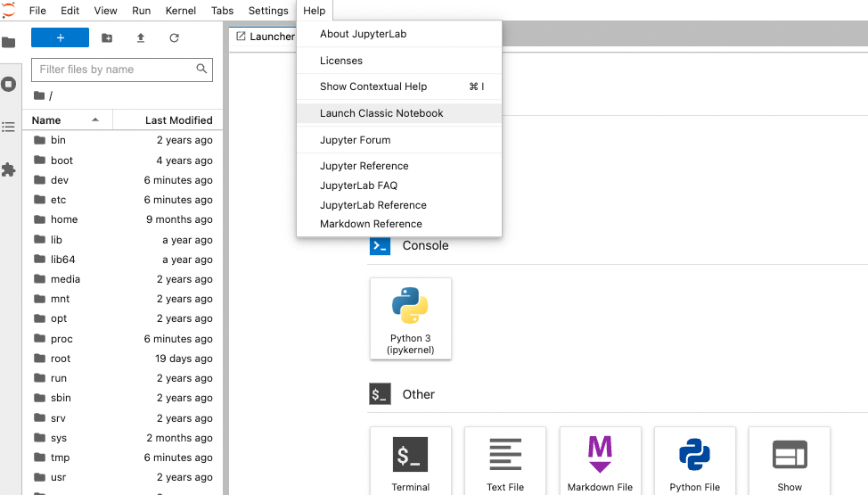Select the dev folder
868x495 pixels.
point(122,180)
